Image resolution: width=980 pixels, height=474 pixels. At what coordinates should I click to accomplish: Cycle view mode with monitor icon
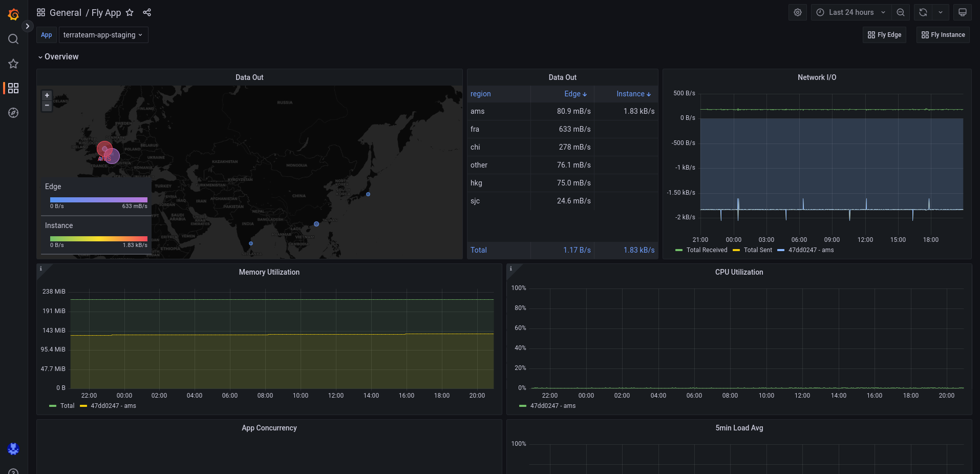[963, 12]
